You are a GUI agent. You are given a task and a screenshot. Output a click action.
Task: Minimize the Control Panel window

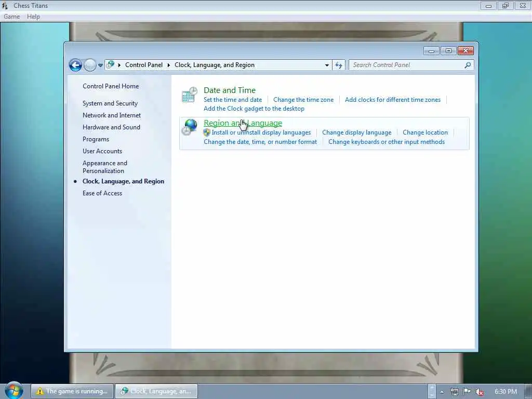coord(431,51)
